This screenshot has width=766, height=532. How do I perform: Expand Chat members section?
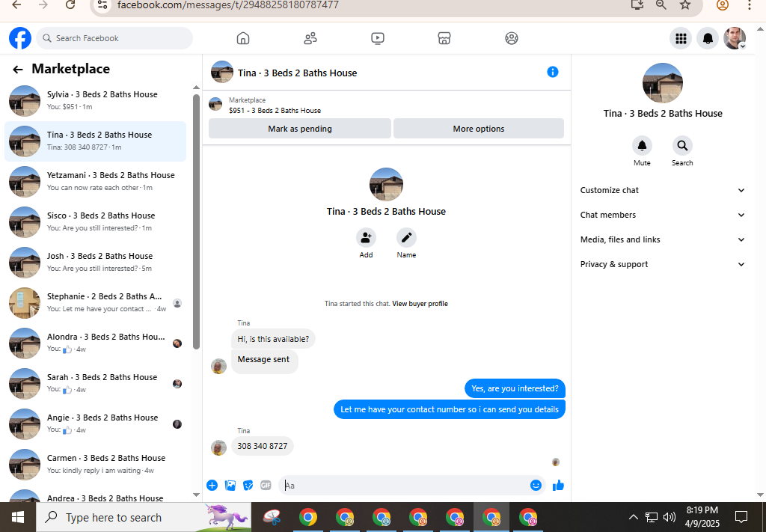(x=663, y=215)
